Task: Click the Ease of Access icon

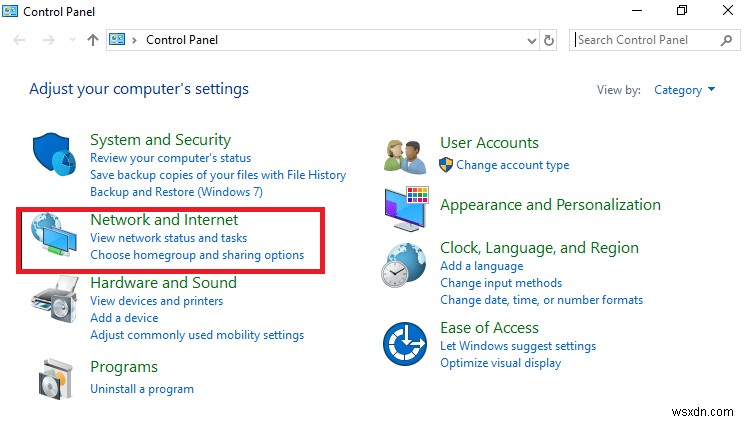Action: 405,344
